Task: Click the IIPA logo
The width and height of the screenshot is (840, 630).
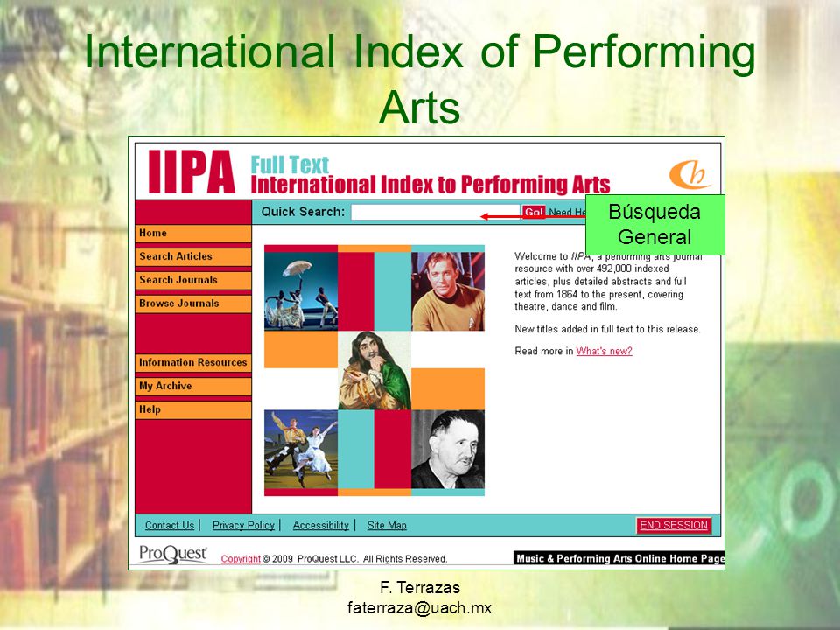Action: click(x=192, y=171)
